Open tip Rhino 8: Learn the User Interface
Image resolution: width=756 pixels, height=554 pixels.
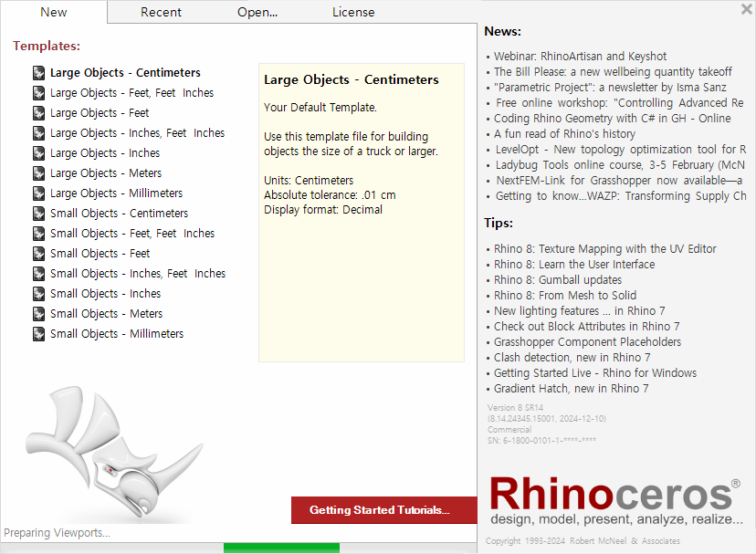tap(574, 265)
